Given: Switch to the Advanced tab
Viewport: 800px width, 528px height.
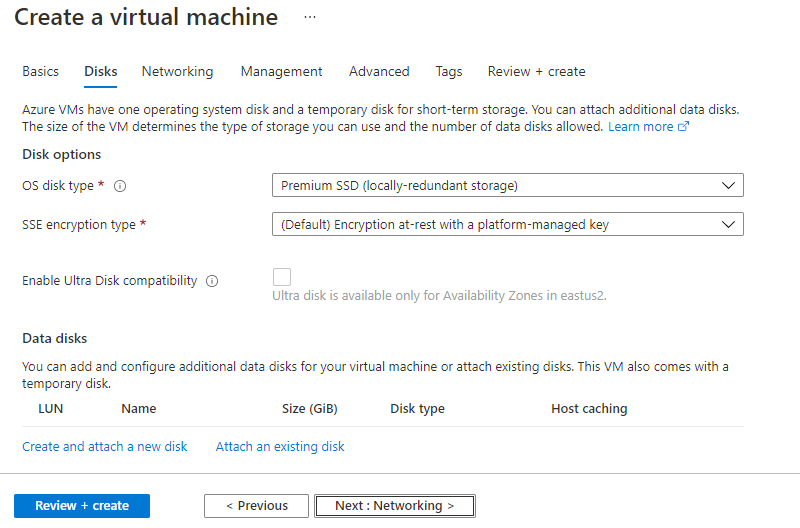Looking at the screenshot, I should click(x=379, y=71).
